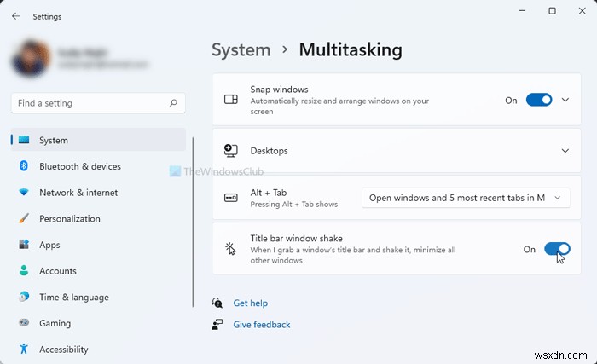Viewport: 597px width, 364px height.
Task: Turn off the Snap windows toggle
Action: [x=539, y=100]
